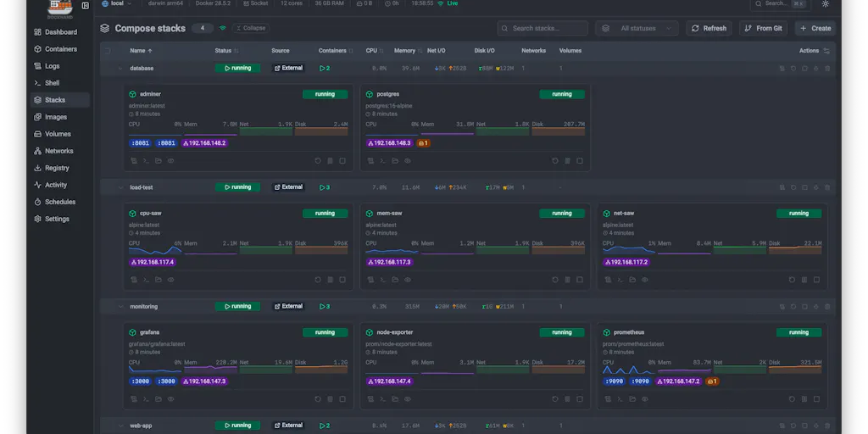This screenshot has width=868, height=434.
Task: Click the Collapse all button
Action: click(x=251, y=28)
